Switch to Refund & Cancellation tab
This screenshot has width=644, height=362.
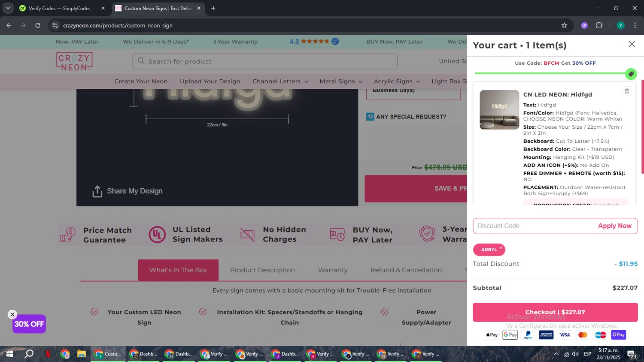(x=406, y=270)
